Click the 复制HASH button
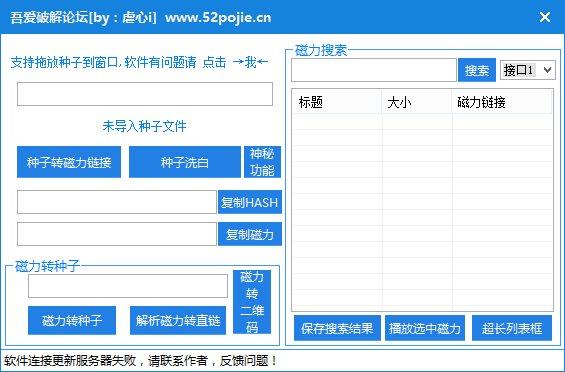This screenshot has width=565, height=372. (x=250, y=202)
